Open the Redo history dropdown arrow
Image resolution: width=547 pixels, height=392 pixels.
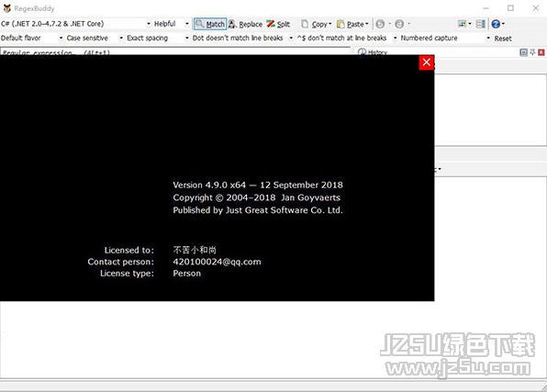[x=408, y=24]
